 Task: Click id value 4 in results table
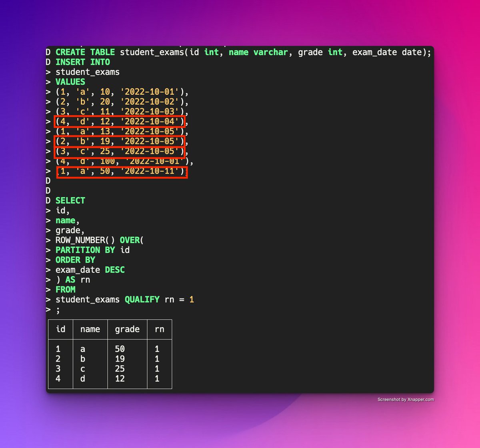[x=58, y=378]
